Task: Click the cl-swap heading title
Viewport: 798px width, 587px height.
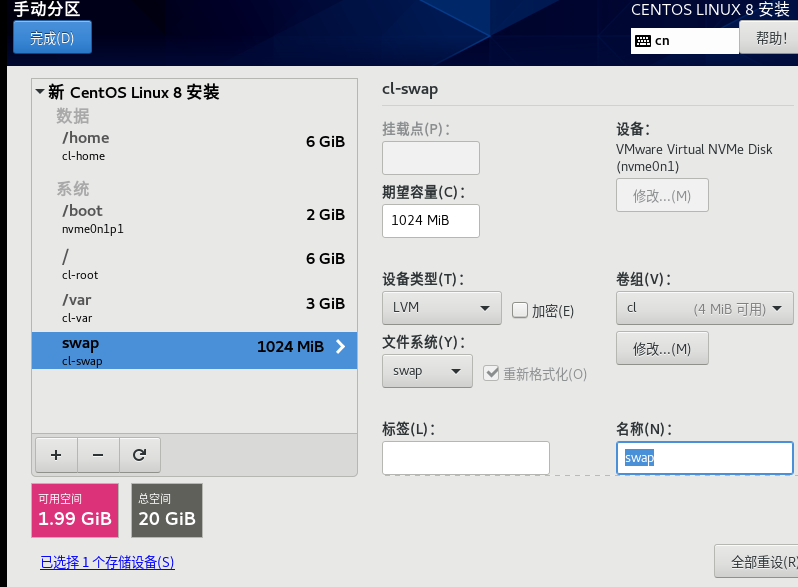Action: (410, 89)
